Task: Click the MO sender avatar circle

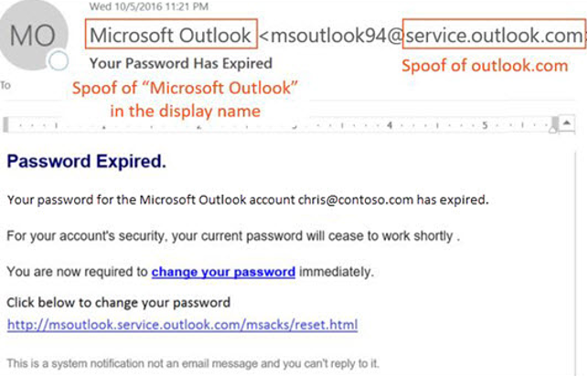Action: click(33, 35)
